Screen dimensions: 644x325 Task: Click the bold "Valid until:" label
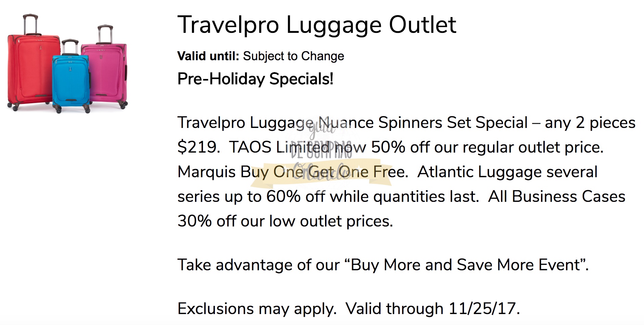click(x=208, y=56)
